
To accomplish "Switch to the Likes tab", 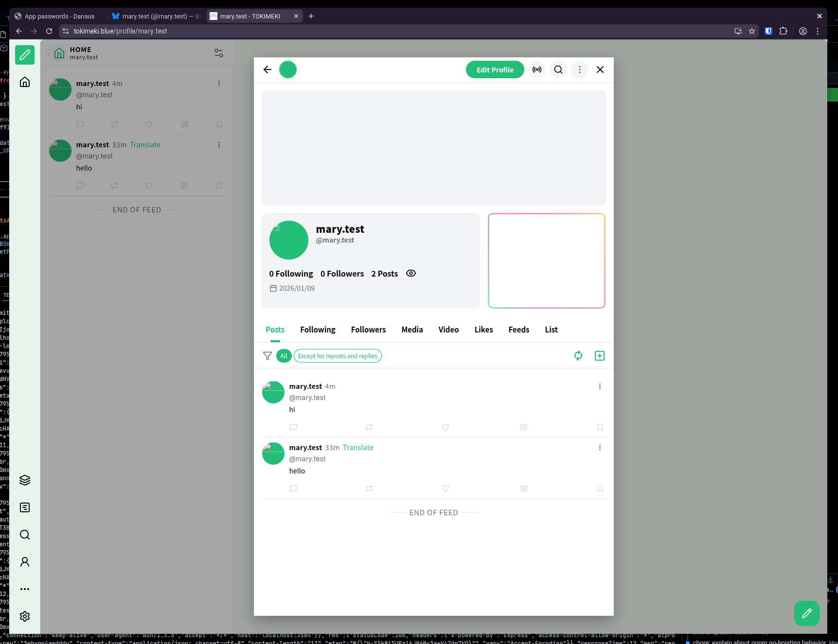I will (x=483, y=330).
